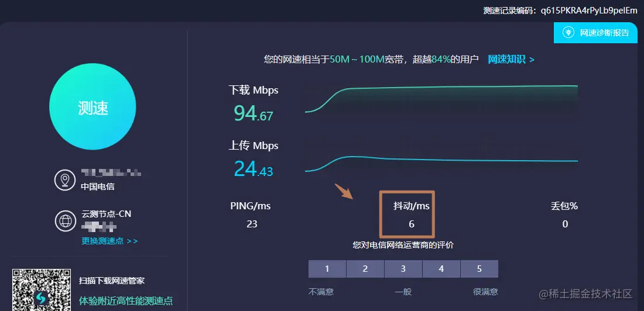Click the upload speed value 24.43
This screenshot has height=311, width=644.
(x=254, y=168)
